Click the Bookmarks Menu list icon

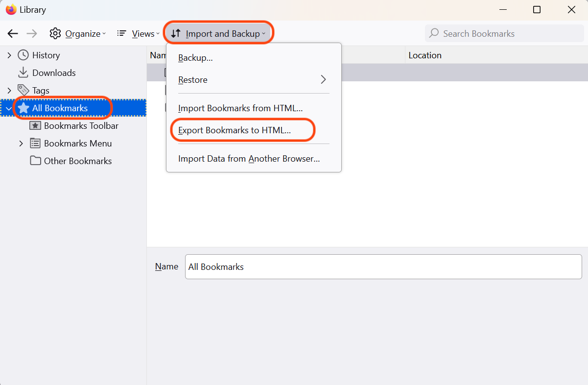click(35, 144)
